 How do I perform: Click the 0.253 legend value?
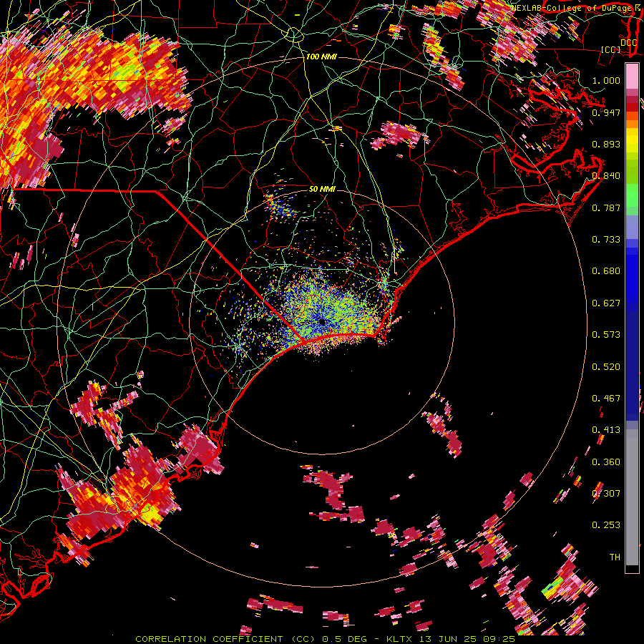point(606,525)
